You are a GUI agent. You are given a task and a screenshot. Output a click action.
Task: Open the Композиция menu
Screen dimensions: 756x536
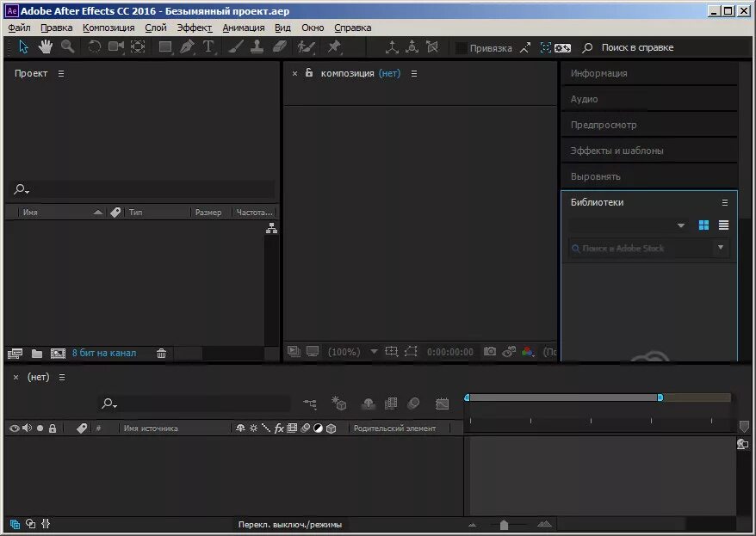[x=108, y=27]
